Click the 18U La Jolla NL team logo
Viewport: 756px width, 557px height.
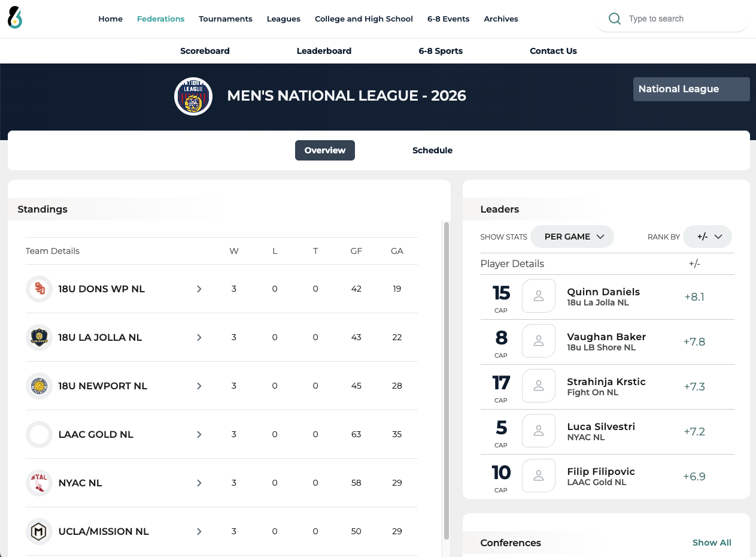point(40,337)
